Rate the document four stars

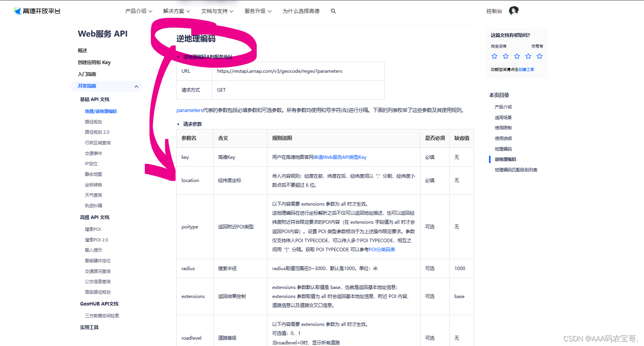528,56
